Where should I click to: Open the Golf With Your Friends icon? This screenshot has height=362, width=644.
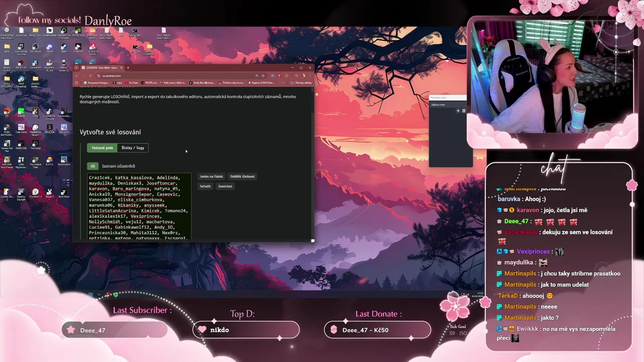pos(7,163)
